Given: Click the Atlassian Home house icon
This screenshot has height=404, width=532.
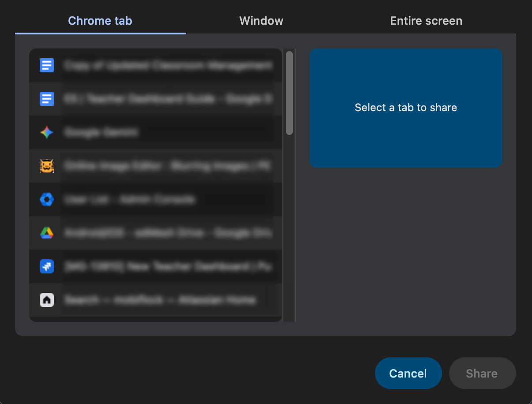Looking at the screenshot, I should [x=47, y=300].
